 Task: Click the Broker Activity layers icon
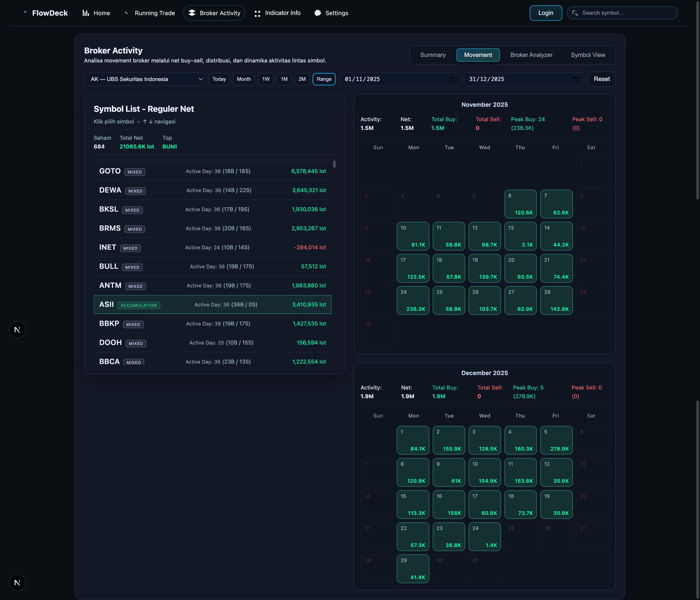tap(192, 13)
